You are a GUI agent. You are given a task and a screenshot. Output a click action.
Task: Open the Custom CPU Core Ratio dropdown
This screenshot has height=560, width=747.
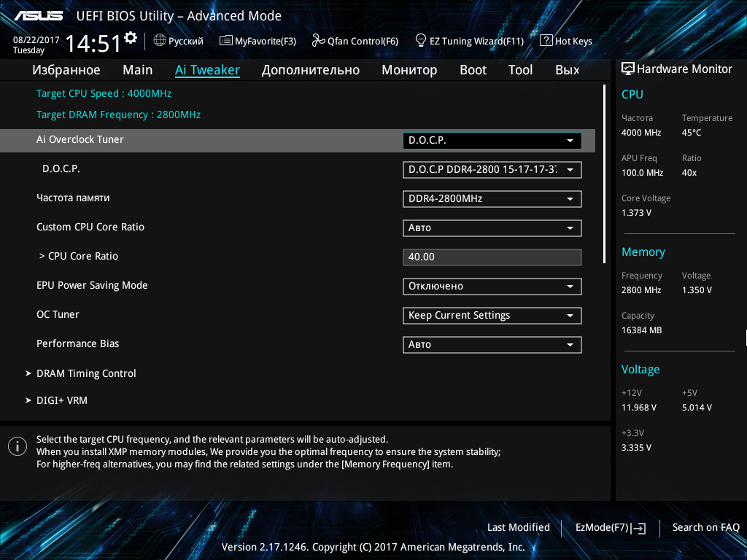[492, 227]
